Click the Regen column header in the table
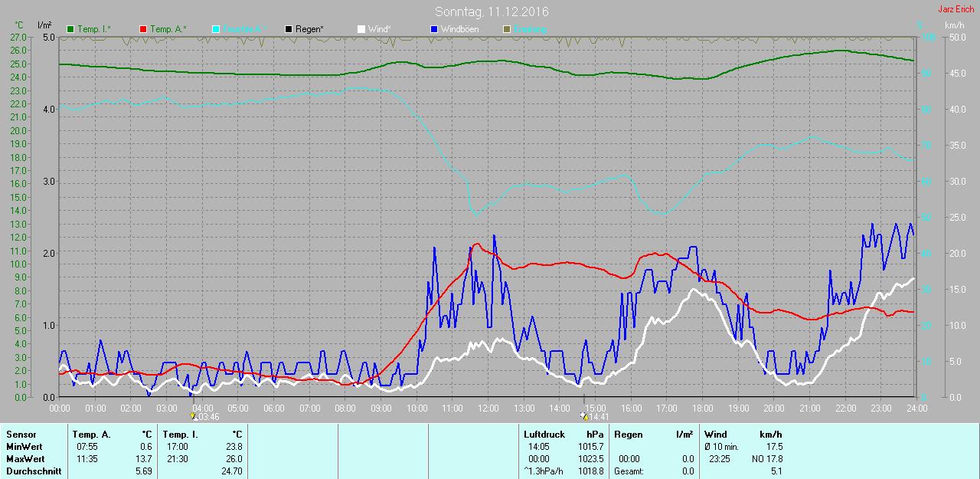The image size is (980, 479). (629, 435)
